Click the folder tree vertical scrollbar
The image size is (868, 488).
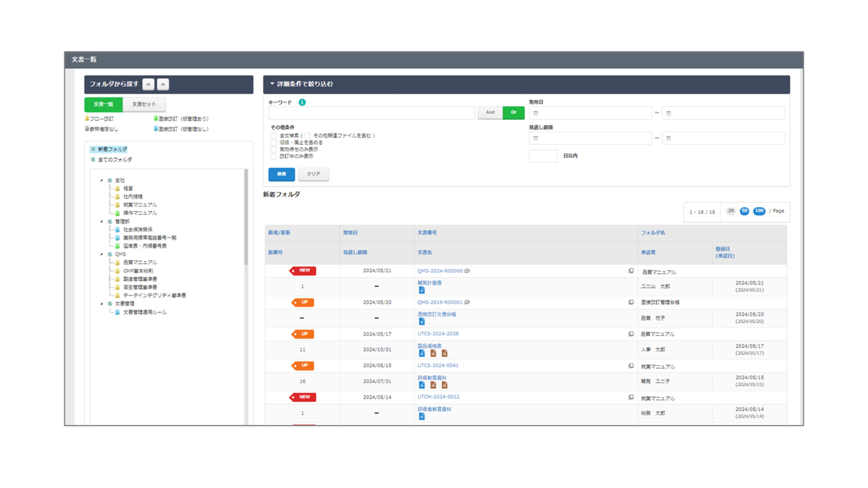246,217
